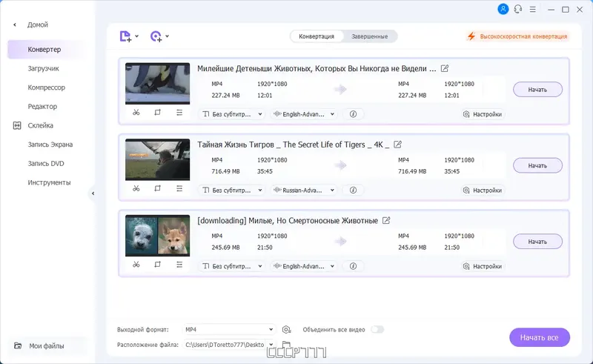Select Конвертер in sidebar
The height and width of the screenshot is (364, 593).
click(x=46, y=49)
